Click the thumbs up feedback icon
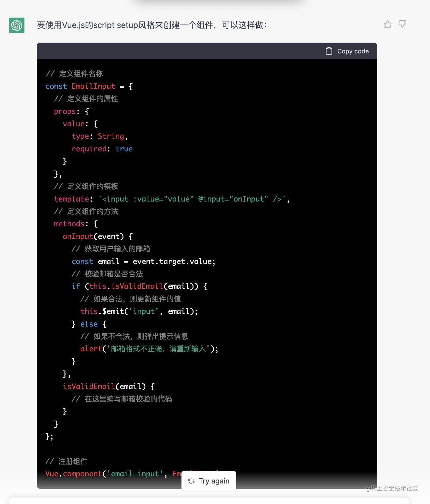 (x=387, y=24)
